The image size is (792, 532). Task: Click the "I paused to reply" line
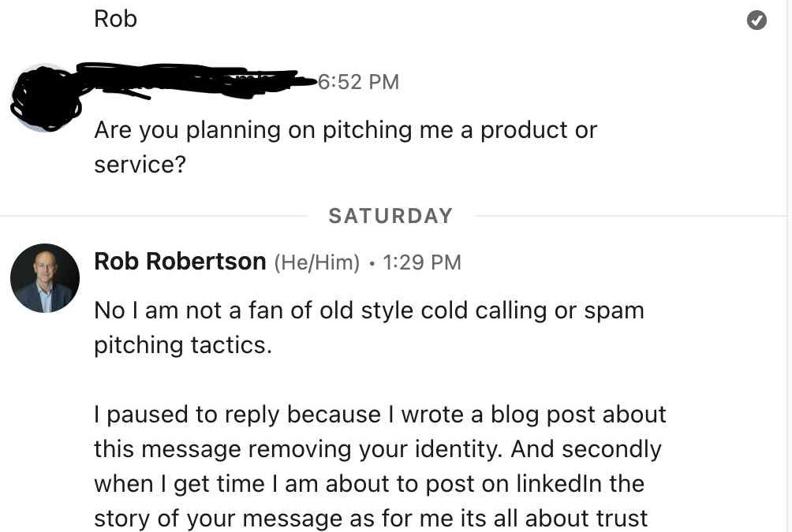point(380,415)
